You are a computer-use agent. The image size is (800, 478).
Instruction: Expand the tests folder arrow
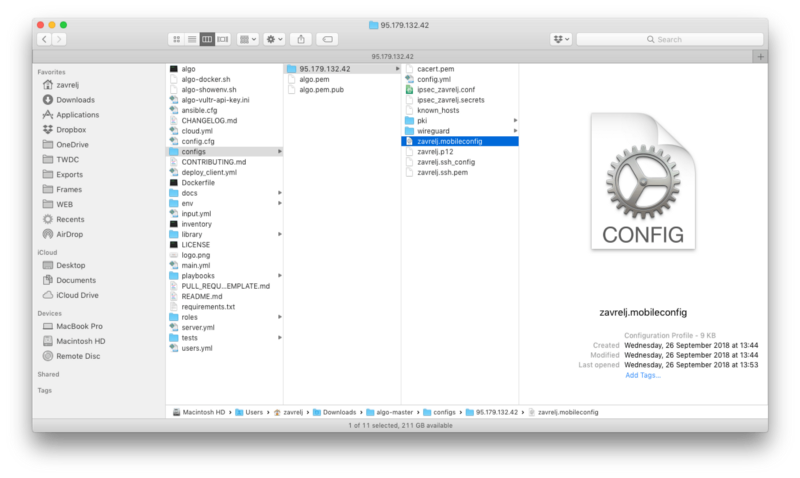[x=280, y=338]
